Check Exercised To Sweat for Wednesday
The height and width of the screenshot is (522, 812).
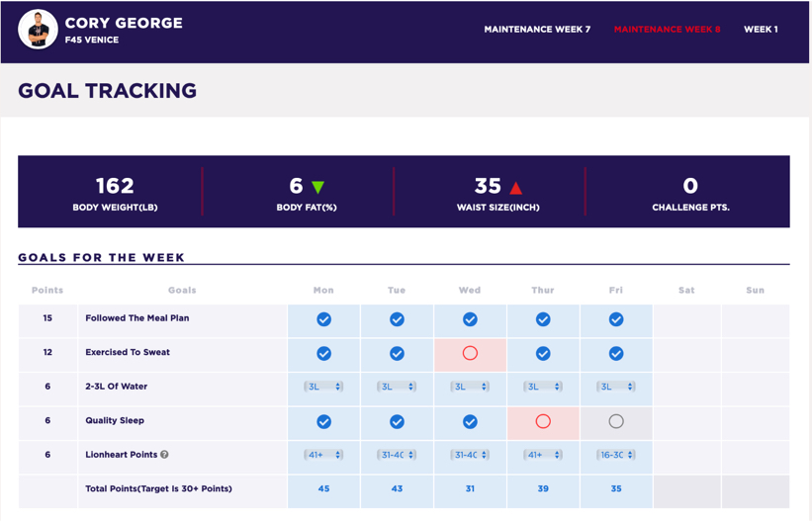[470, 353]
